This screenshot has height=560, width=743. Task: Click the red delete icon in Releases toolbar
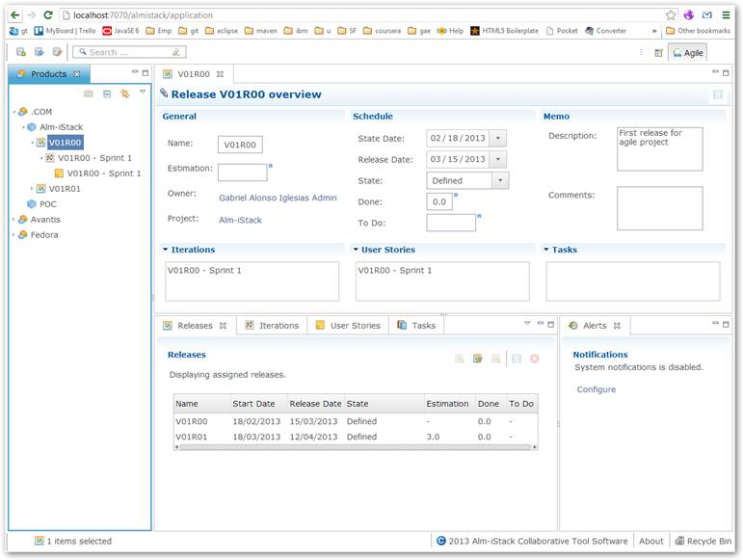[535, 359]
